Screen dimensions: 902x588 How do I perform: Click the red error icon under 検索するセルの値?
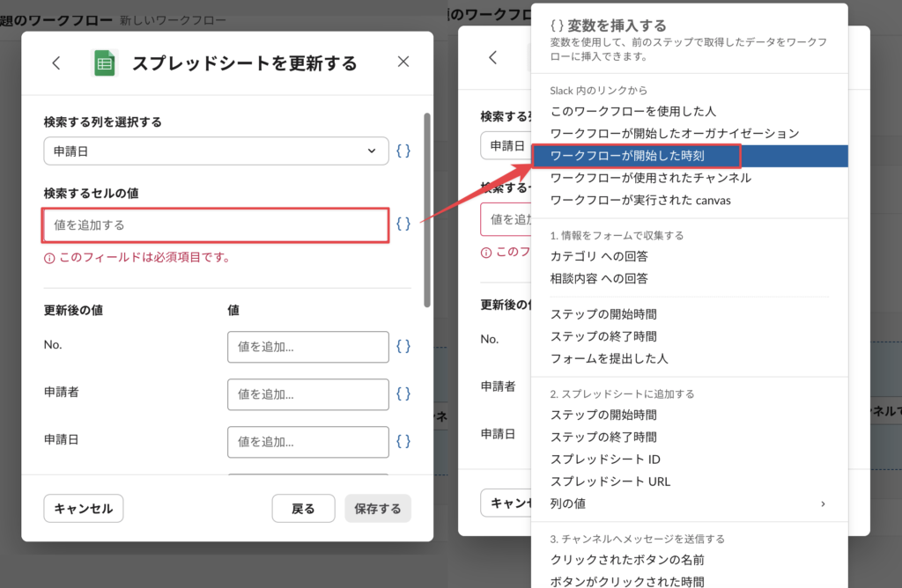[49, 258]
